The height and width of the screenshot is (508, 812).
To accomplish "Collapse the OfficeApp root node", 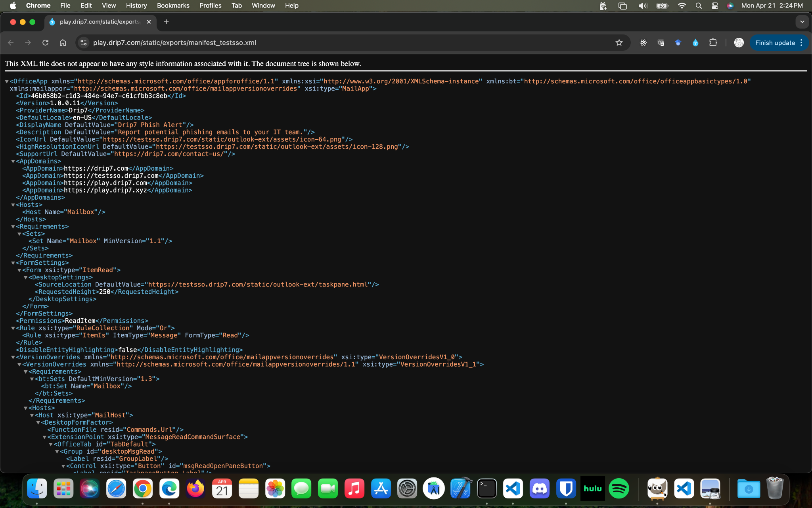I will (x=7, y=81).
